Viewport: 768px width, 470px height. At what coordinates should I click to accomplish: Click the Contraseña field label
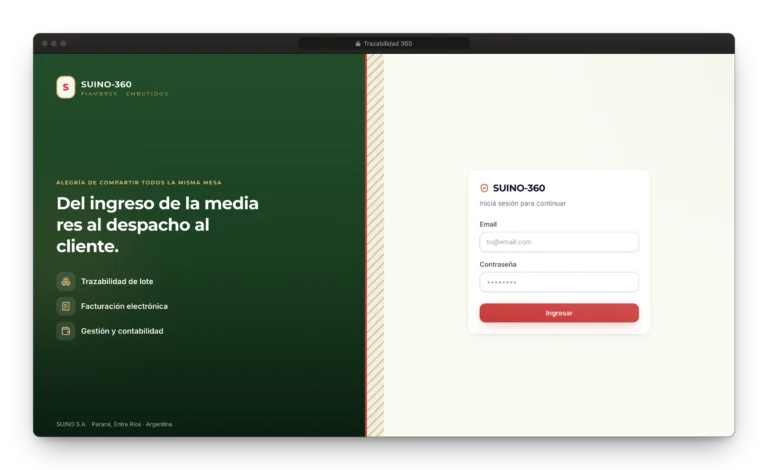[x=498, y=264]
